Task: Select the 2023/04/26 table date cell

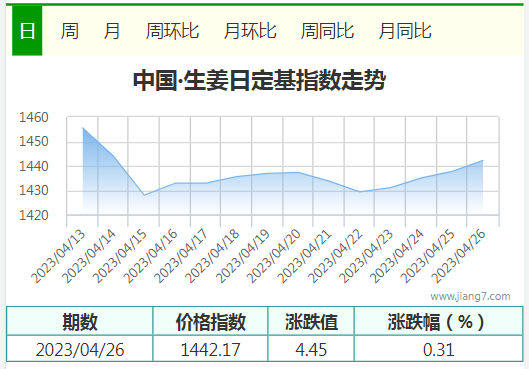Action: click(80, 349)
